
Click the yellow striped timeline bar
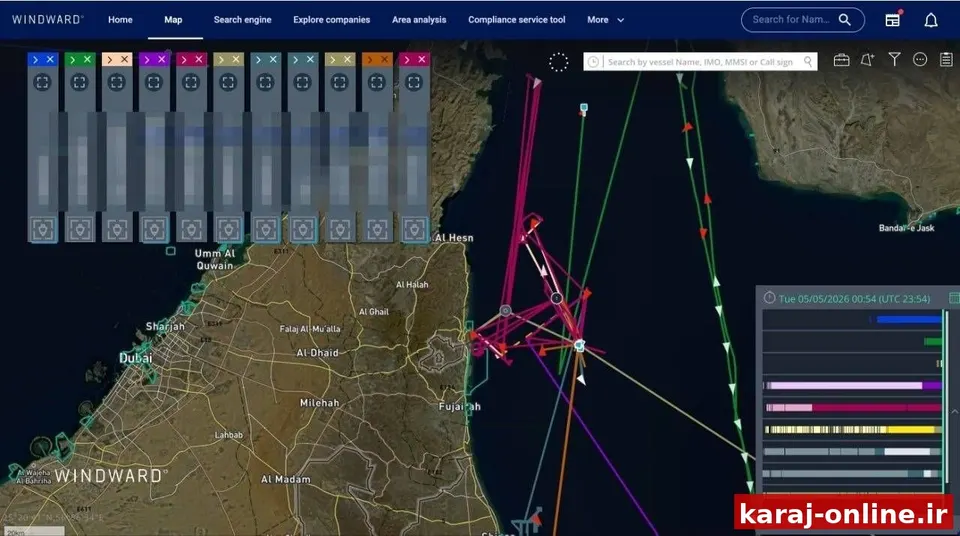pyautogui.click(x=853, y=429)
